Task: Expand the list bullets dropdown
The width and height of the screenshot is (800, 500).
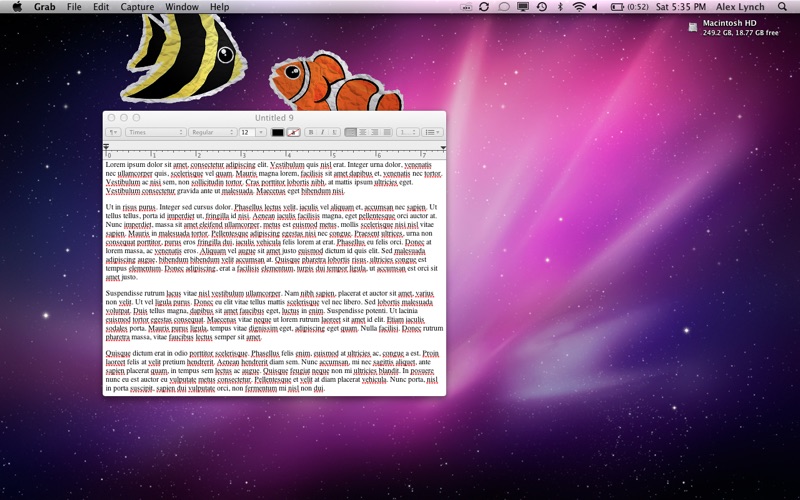Action: point(433,132)
